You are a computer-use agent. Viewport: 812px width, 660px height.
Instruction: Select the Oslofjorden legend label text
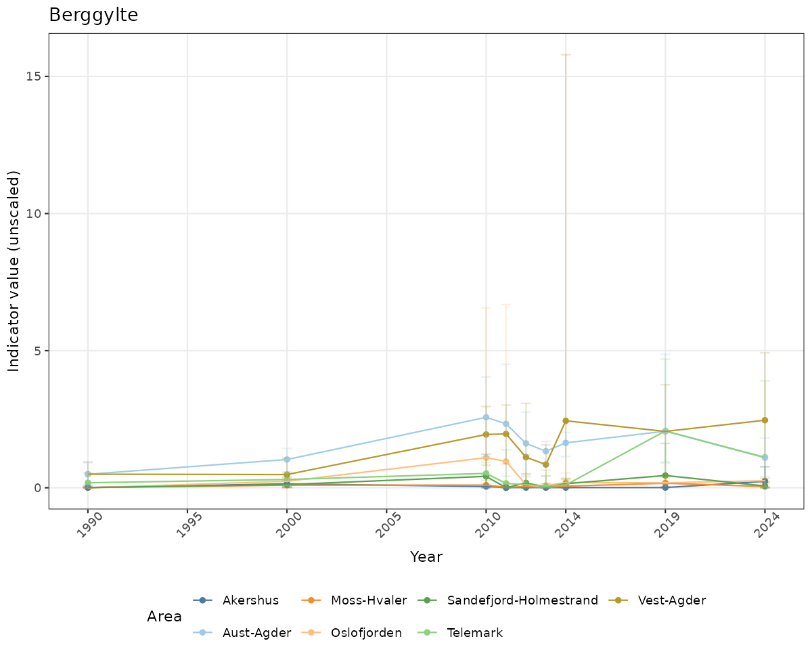[x=366, y=633]
